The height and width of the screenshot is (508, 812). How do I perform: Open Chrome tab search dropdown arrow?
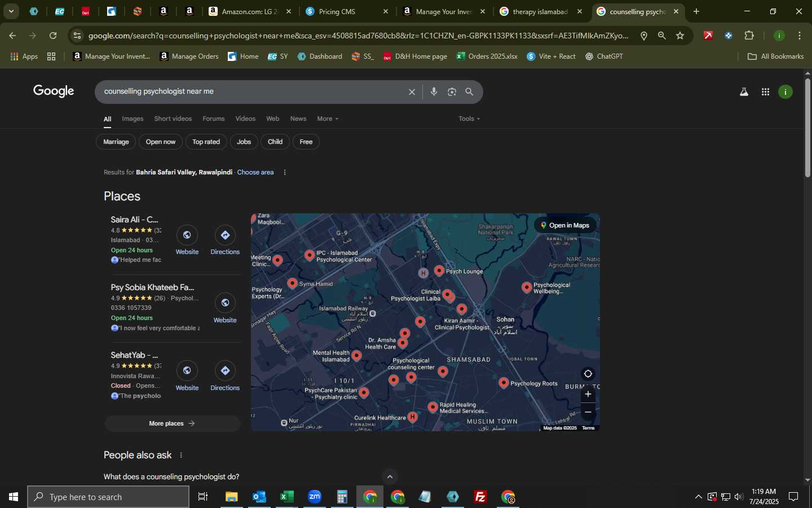coord(11,11)
